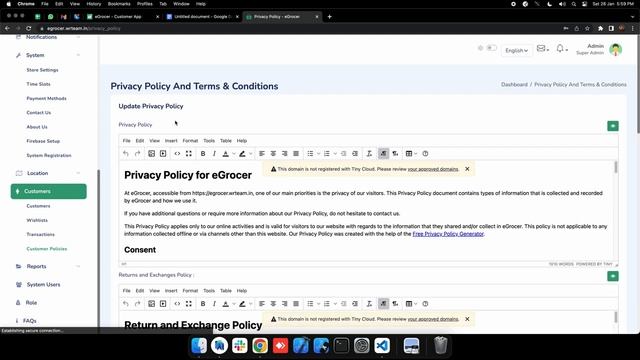Align text right in Privacy Policy editor

pyautogui.click(x=284, y=153)
